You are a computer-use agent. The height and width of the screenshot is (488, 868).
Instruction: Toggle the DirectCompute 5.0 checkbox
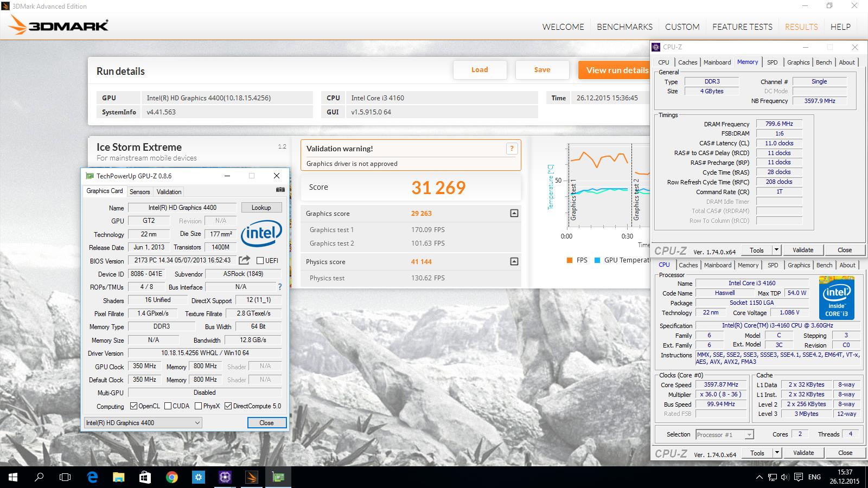click(228, 406)
